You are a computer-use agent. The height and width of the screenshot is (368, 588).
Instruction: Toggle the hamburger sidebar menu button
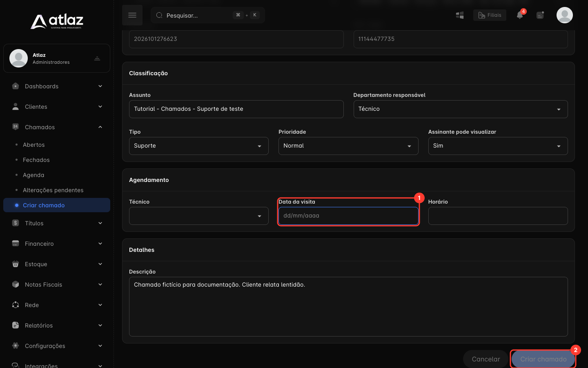coord(132,15)
